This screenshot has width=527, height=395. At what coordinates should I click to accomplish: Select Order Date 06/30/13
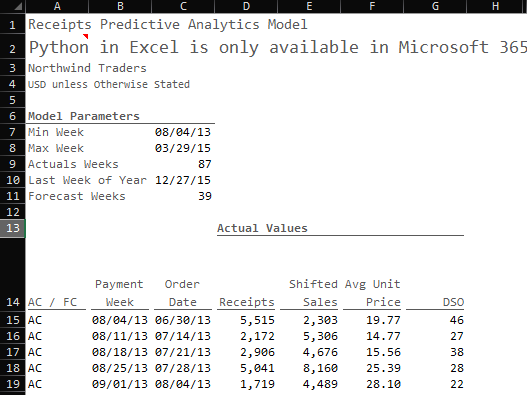pos(183,320)
